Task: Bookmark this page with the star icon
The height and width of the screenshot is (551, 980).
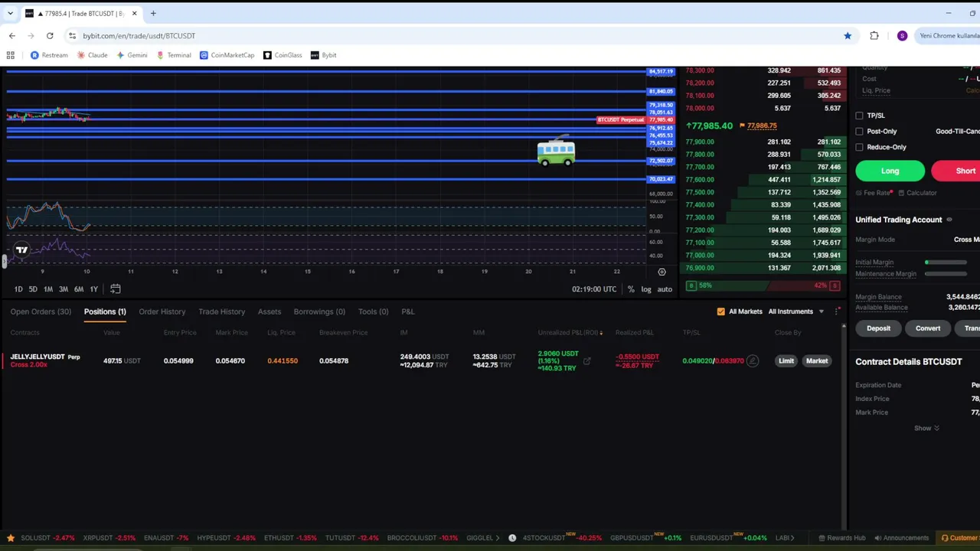Action: [848, 35]
